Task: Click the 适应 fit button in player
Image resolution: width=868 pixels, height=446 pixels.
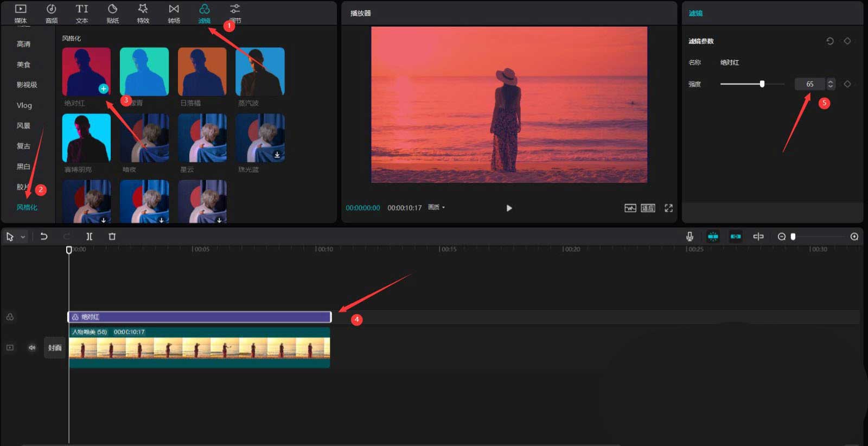Action: click(x=648, y=208)
